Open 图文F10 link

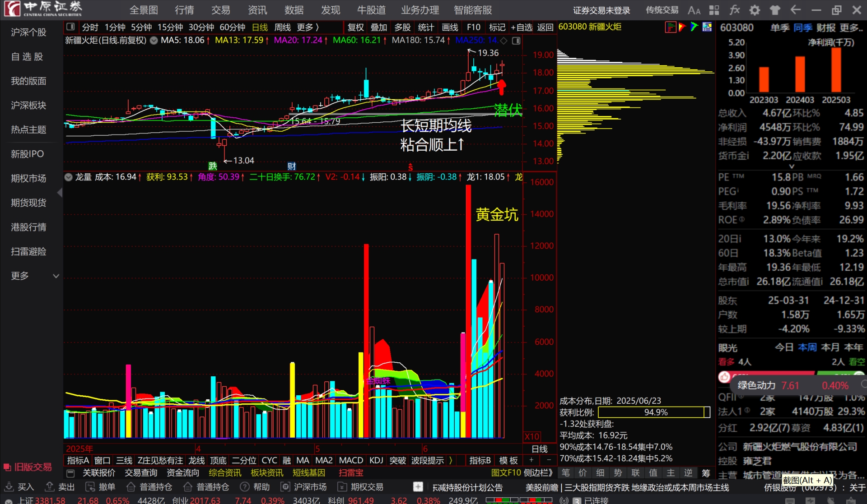click(x=506, y=473)
